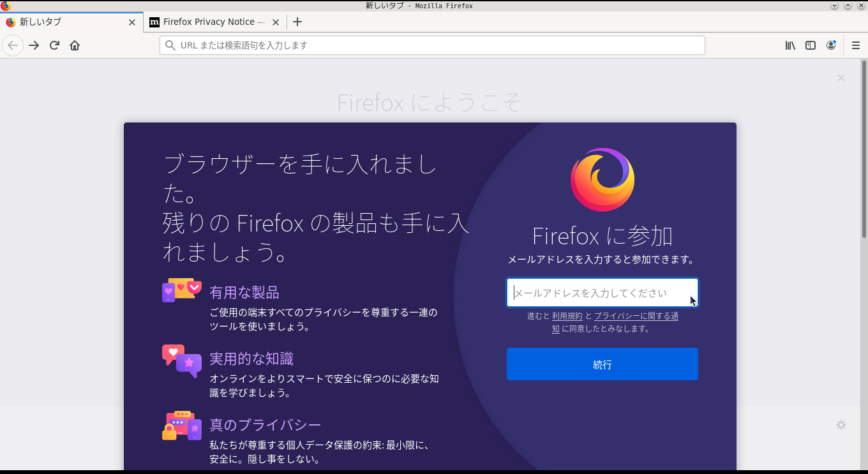This screenshot has height=474, width=868.
Task: Click the page's vertical scrollbar
Action: 864,148
